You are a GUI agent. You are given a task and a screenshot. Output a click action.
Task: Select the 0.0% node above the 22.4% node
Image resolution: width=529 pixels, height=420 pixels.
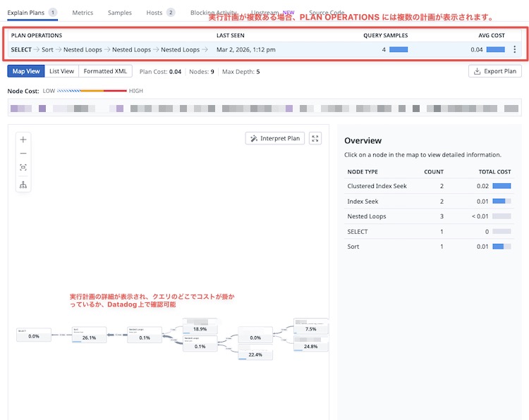tap(255, 335)
